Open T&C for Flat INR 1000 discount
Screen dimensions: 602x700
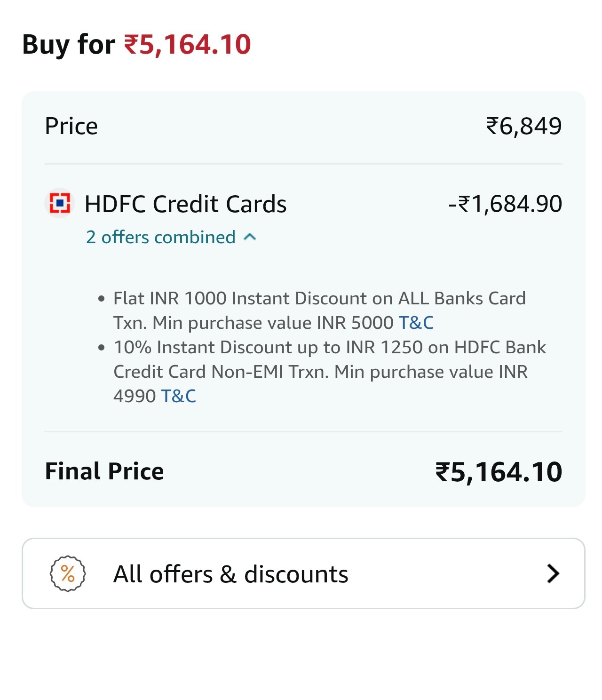[x=416, y=323]
